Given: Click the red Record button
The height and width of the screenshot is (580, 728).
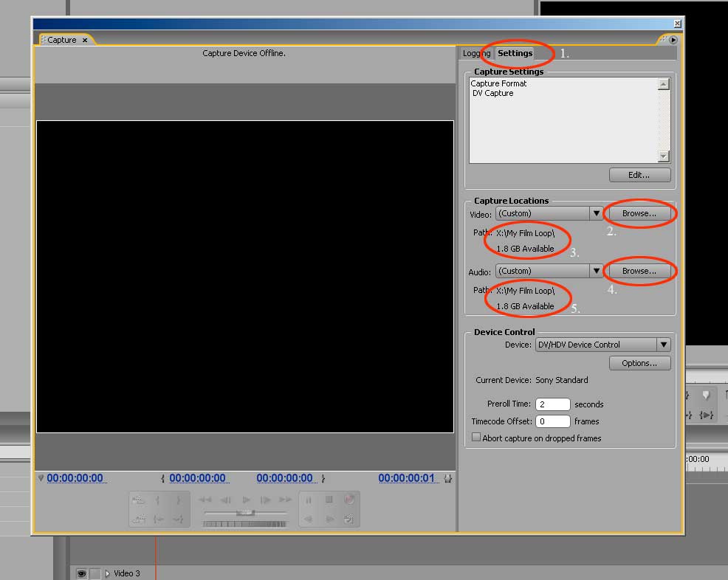Looking at the screenshot, I should pyautogui.click(x=349, y=500).
